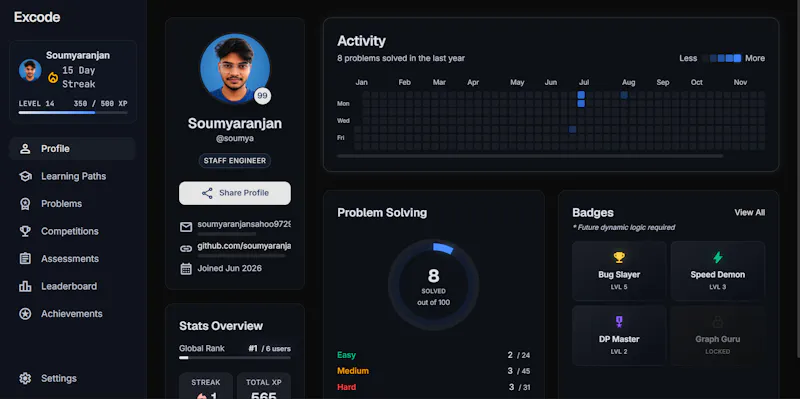
Task: Go to Learning Paths page
Action: 72,177
